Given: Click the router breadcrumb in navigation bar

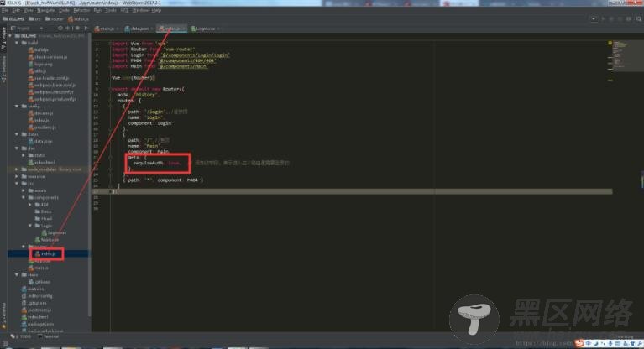Looking at the screenshot, I should [55, 19].
